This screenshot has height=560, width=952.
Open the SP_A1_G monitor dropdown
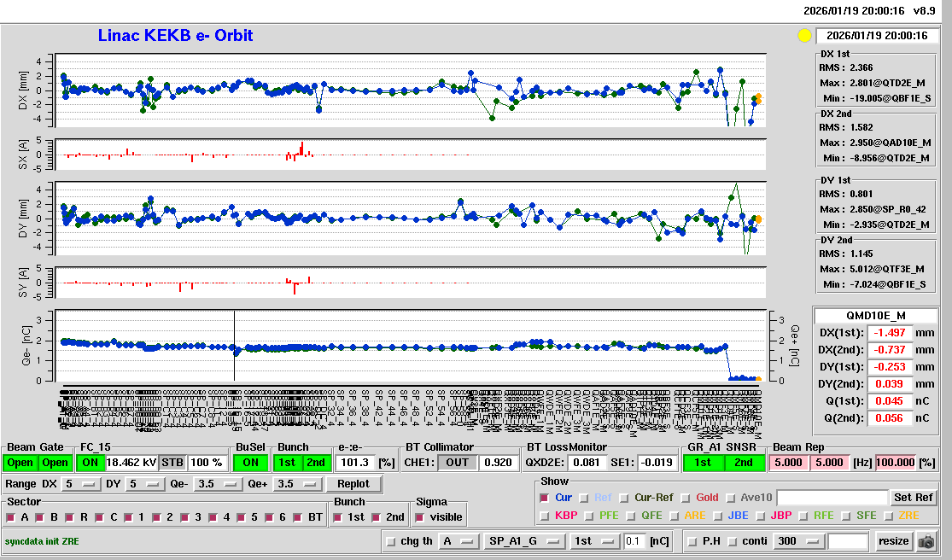524,541
